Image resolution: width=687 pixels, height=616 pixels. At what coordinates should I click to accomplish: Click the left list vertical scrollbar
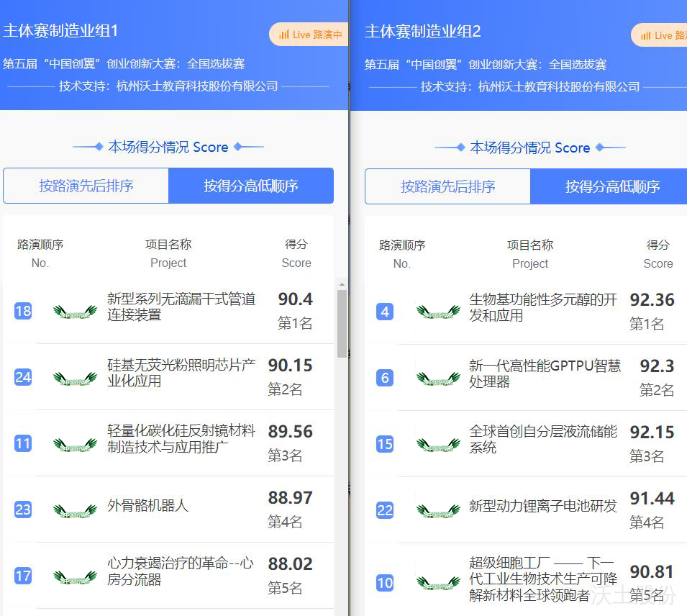click(x=342, y=324)
